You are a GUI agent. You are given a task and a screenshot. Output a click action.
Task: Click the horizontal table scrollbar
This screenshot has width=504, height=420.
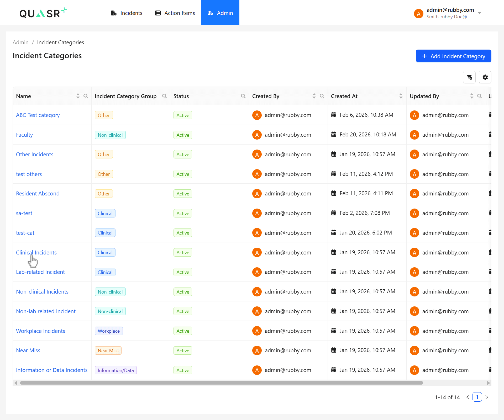point(221,383)
